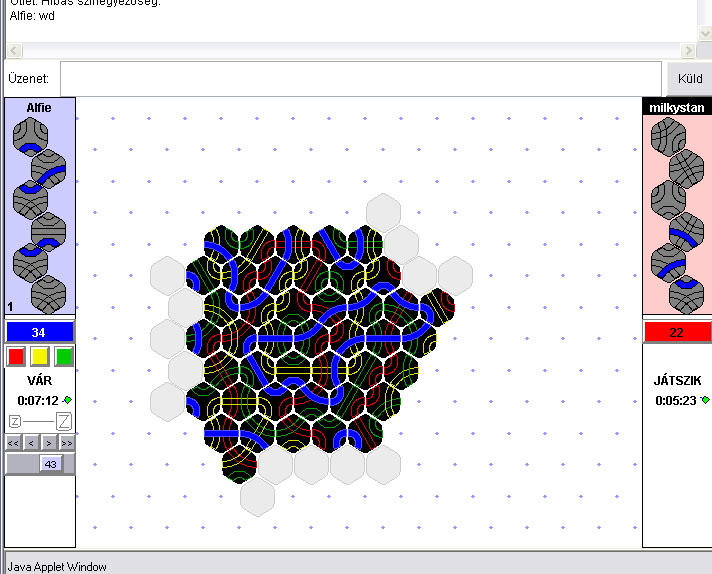Click Alfie's blue score bar showing 34
This screenshot has width=712, height=574.
40,332
